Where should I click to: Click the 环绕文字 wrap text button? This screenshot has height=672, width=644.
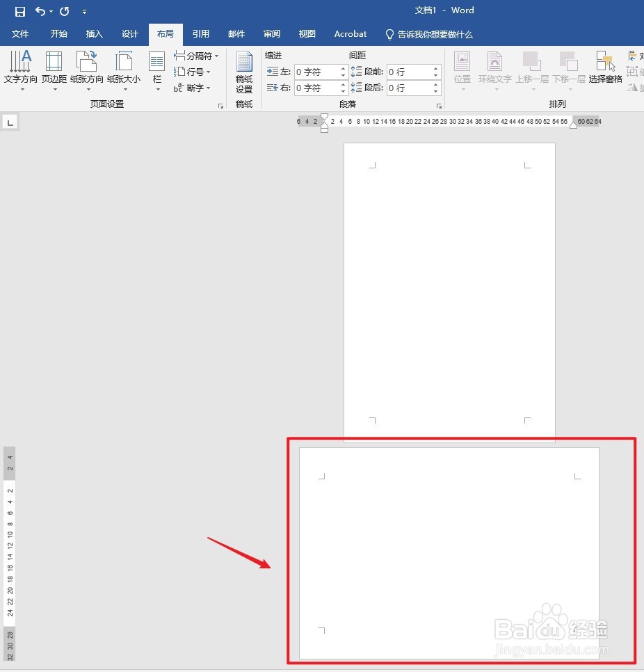495,70
